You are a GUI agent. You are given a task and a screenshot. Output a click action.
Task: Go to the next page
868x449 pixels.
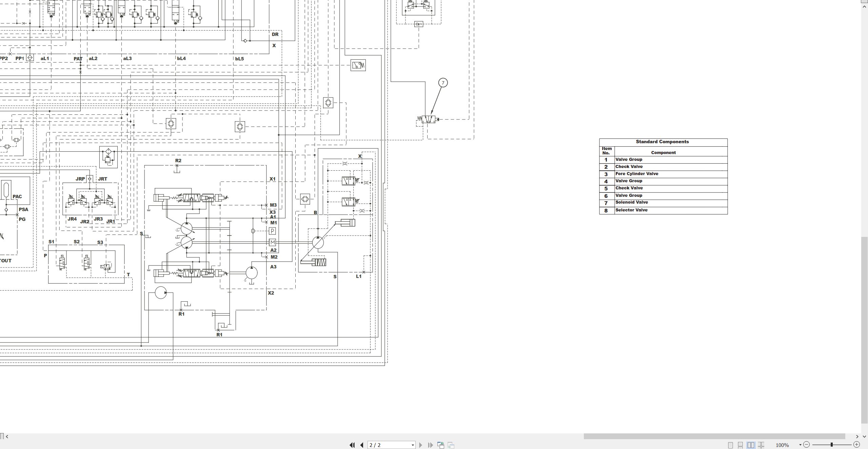click(x=421, y=445)
